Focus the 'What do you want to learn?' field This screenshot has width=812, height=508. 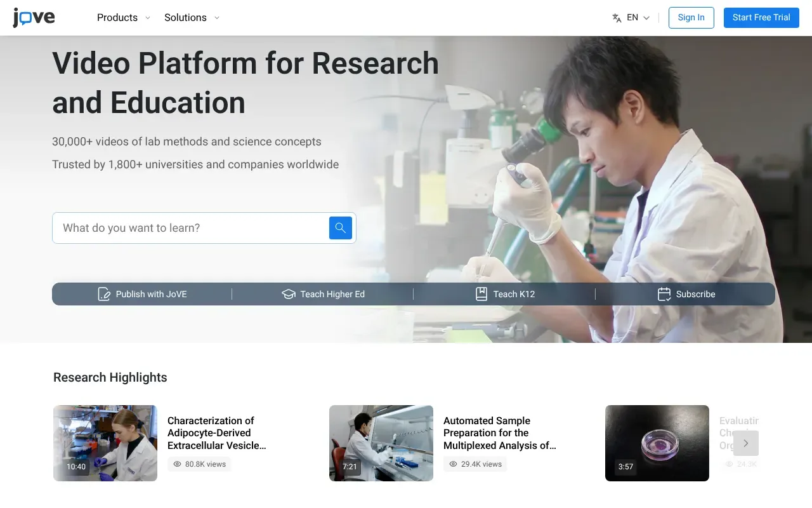click(x=190, y=228)
